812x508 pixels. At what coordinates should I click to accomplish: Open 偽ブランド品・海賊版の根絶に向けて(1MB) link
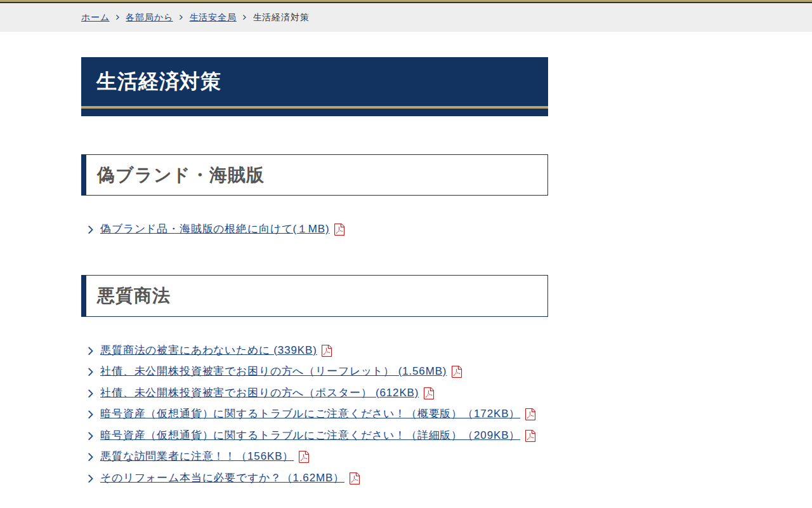215,229
